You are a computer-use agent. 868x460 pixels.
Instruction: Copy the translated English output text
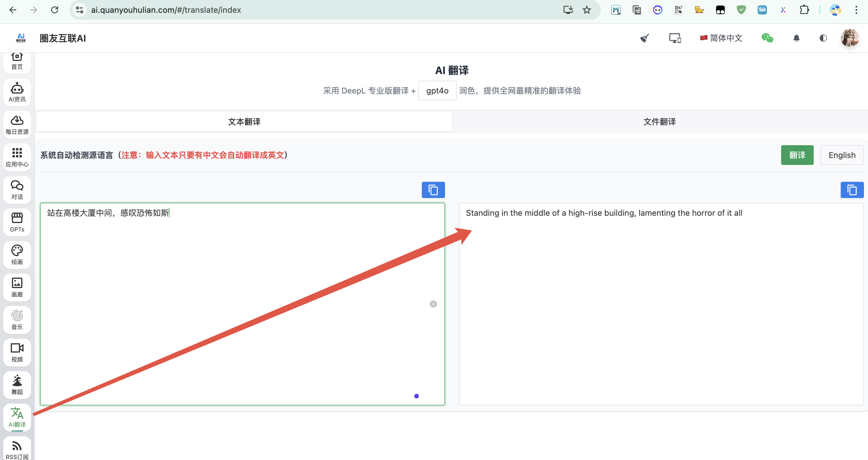[x=851, y=190]
